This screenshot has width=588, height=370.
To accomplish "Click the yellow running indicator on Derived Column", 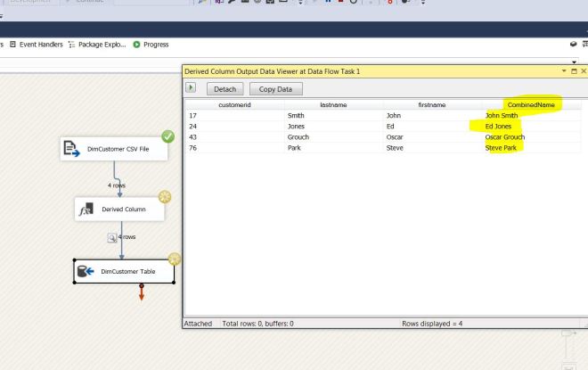I will 164,197.
